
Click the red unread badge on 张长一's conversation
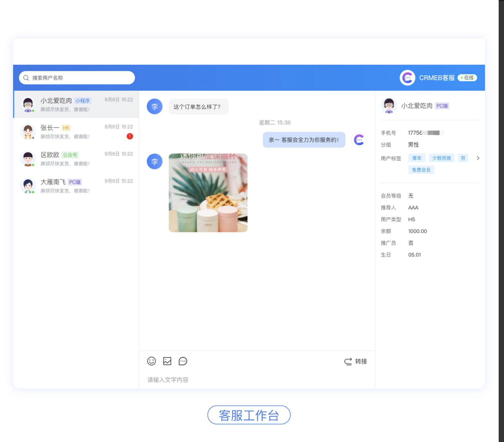click(x=130, y=136)
